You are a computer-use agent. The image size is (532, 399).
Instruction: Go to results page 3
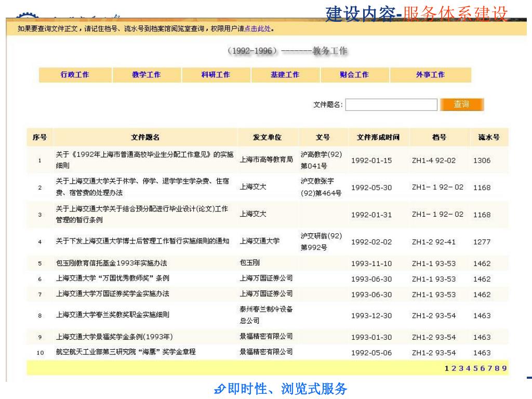click(461, 368)
